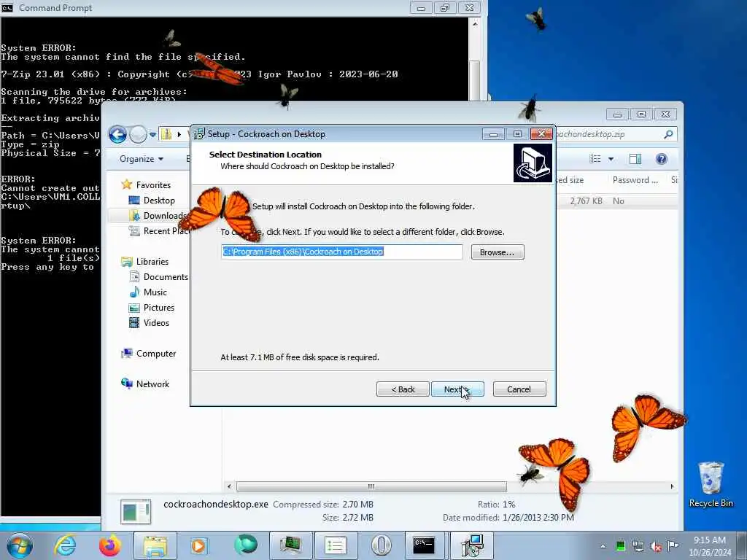
Task: Open the Explorer recent pages dropdown
Action: point(152,135)
